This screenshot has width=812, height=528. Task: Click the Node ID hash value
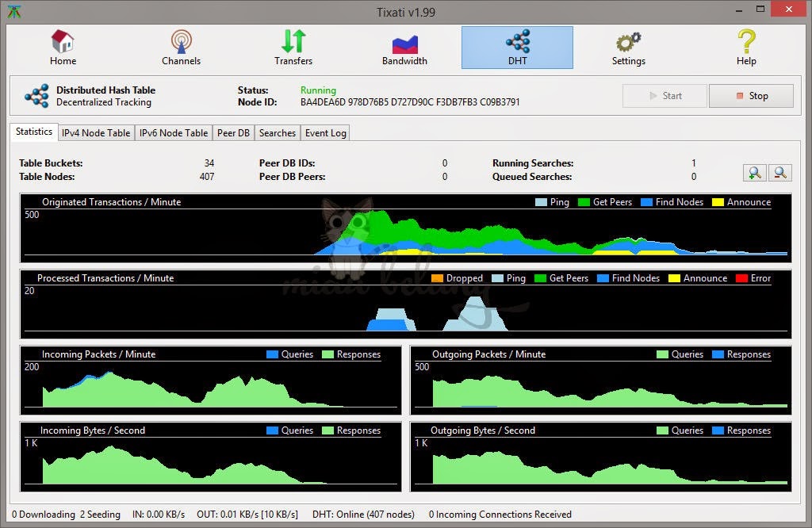(410, 102)
